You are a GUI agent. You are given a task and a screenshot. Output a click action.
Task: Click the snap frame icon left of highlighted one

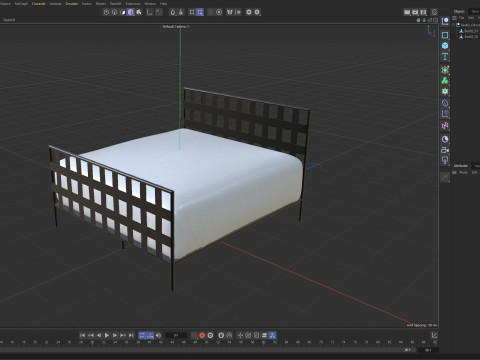point(192,12)
